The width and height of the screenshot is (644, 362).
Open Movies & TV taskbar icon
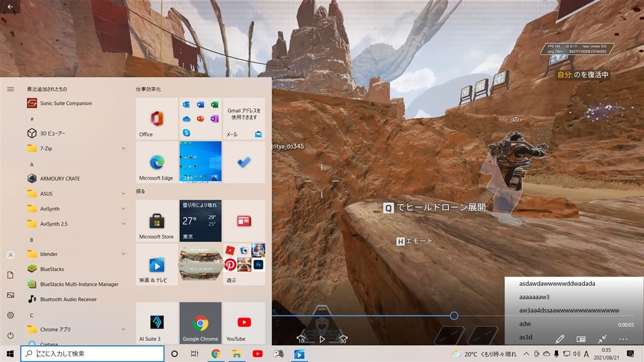click(299, 353)
